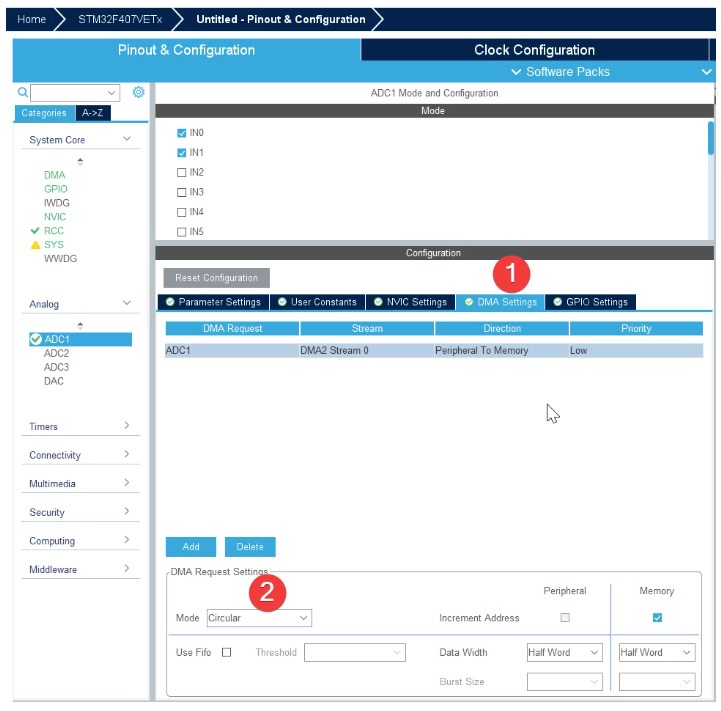This screenshot has height=711, width=721.
Task: Switch to A->Z view tab
Action: point(93,113)
